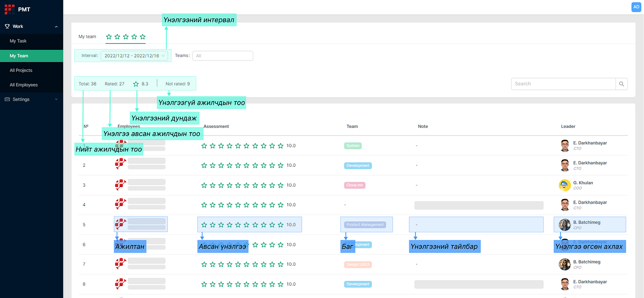Collapse the Work menu chevron
Image resolution: width=644 pixels, height=298 pixels.
click(56, 27)
